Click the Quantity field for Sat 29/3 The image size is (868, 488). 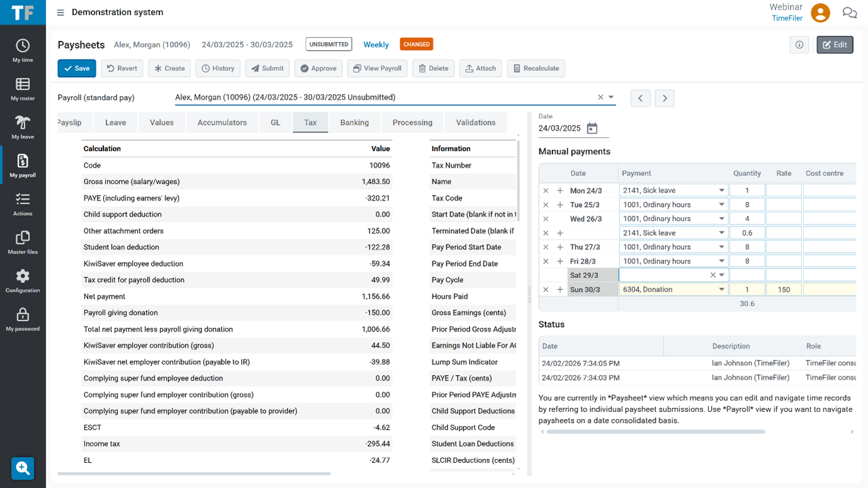coord(747,275)
